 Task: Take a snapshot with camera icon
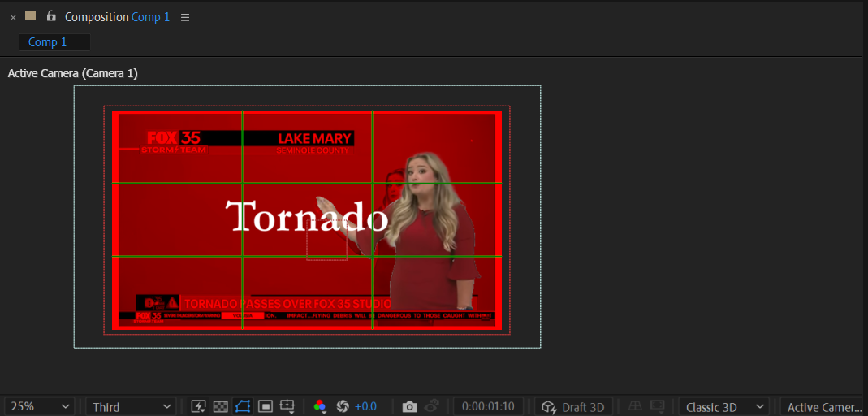point(409,407)
